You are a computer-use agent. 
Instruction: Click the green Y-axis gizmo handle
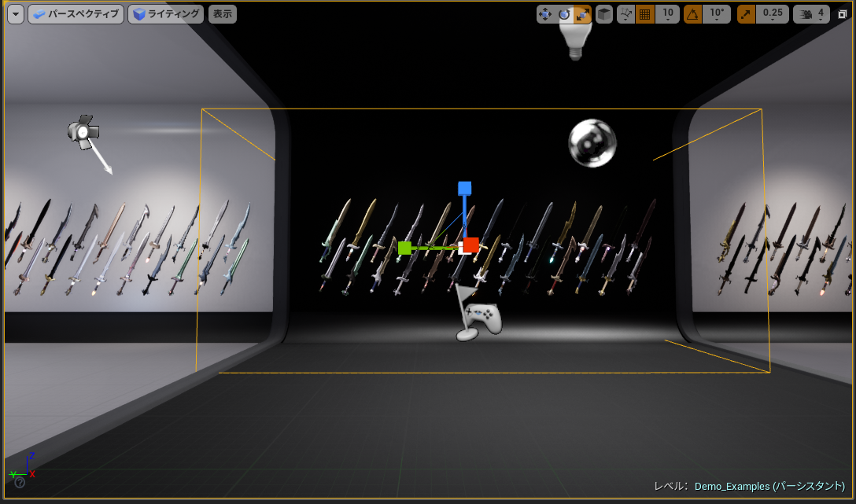404,248
